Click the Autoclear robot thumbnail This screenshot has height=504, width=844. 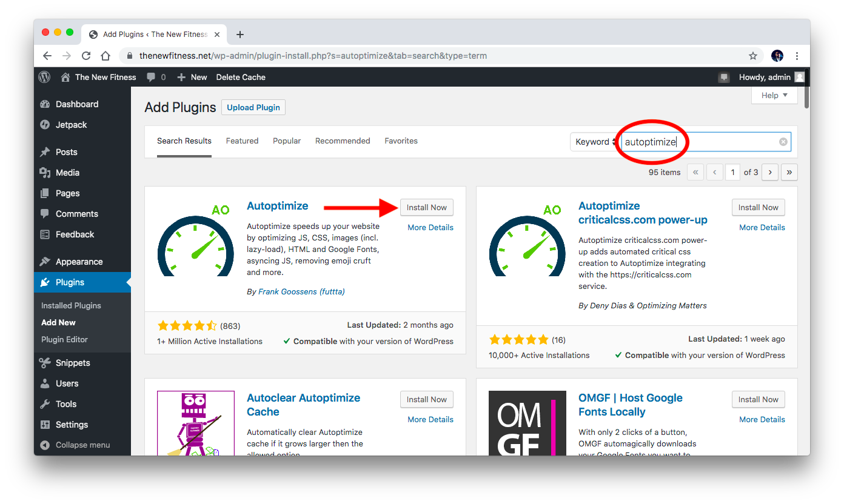pos(196,423)
